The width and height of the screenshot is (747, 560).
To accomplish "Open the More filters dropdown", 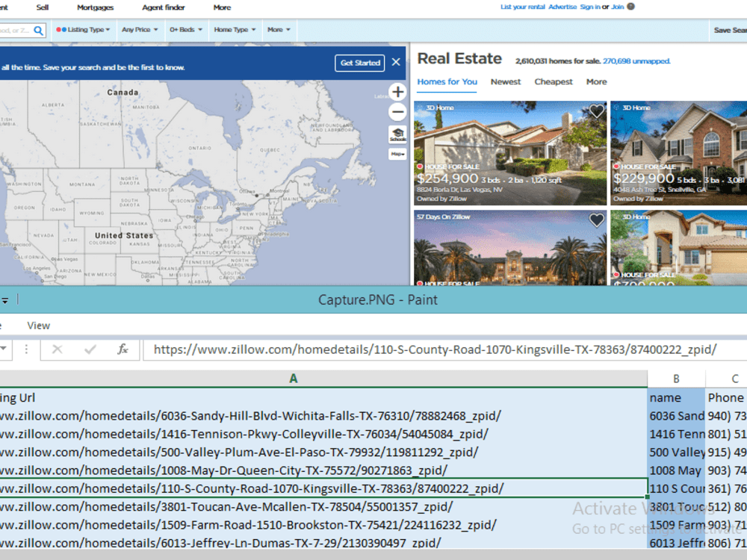I will point(279,30).
